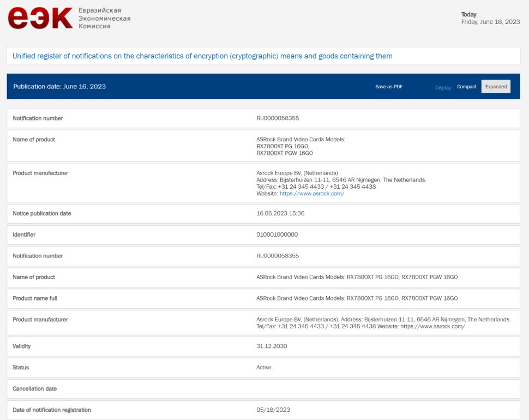Click the Евразийская Экономическая Комиссия title

[105, 18]
